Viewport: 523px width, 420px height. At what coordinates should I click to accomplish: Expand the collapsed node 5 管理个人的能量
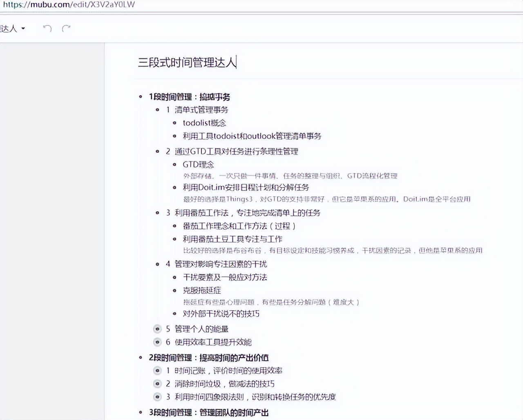(157, 329)
